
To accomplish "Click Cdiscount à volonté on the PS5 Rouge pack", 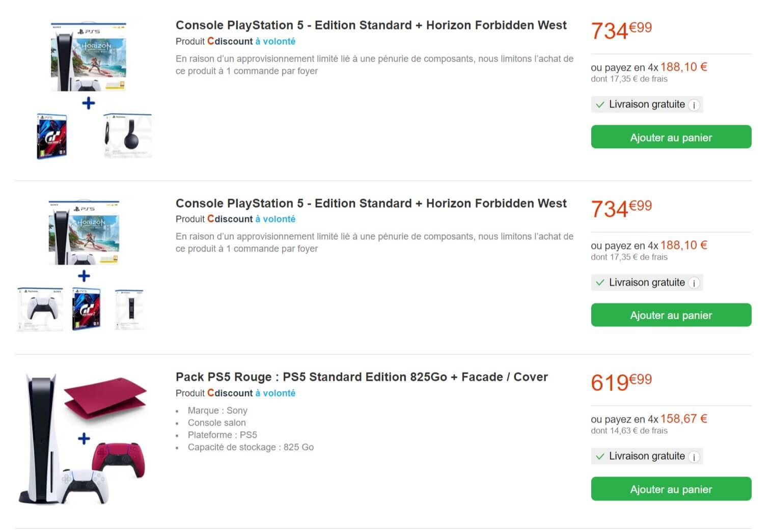I will pyautogui.click(x=252, y=393).
